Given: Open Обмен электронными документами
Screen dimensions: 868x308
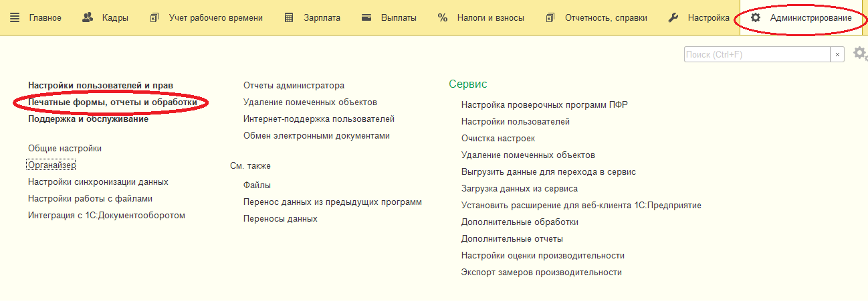Looking at the screenshot, I should click(x=316, y=136).
